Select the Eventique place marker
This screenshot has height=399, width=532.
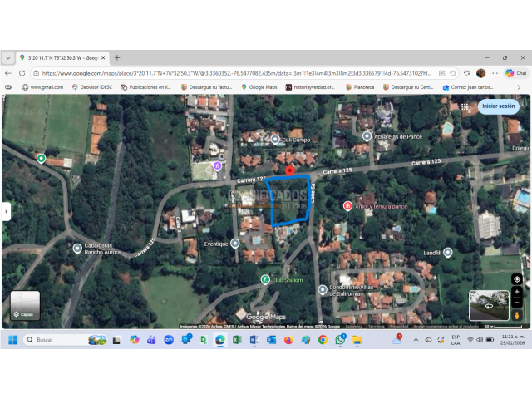235,244
